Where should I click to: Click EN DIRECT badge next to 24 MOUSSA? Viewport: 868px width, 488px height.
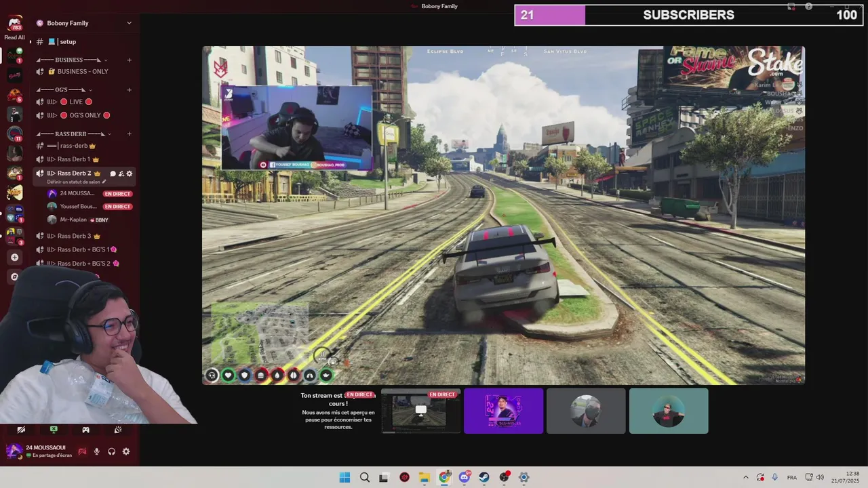117,194
